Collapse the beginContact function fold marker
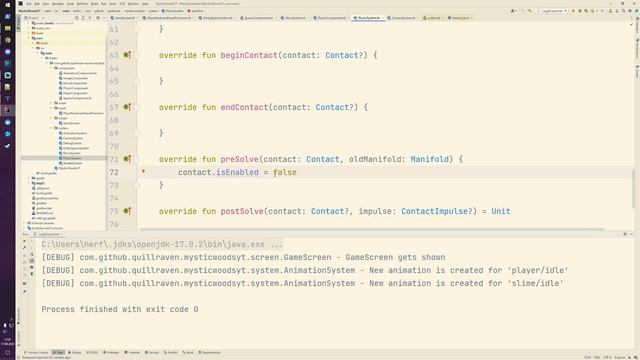 point(137,55)
